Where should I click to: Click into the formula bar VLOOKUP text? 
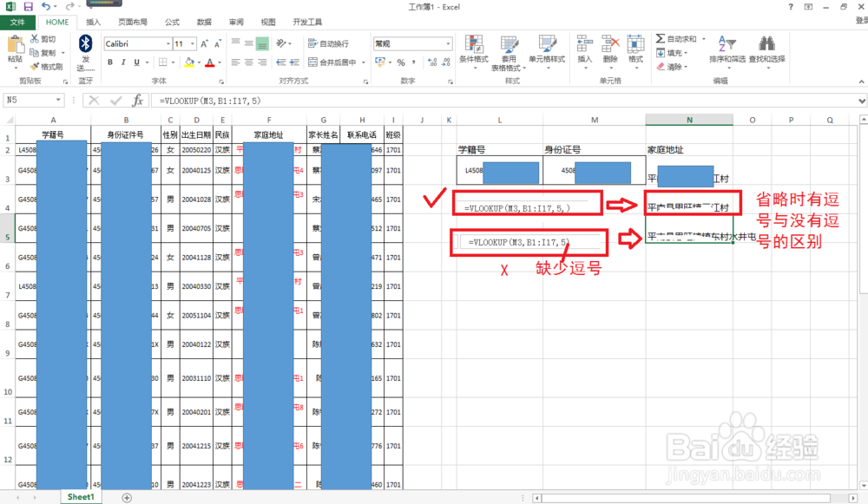coord(210,101)
